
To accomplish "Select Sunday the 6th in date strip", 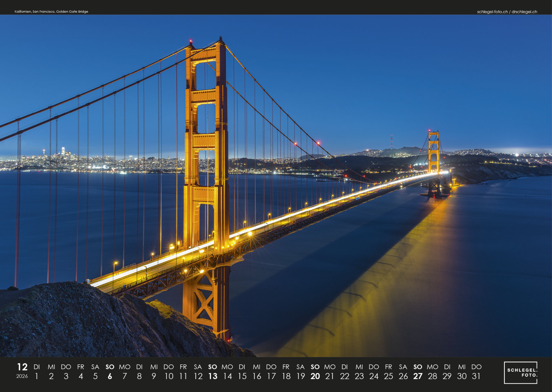I will point(110,376).
